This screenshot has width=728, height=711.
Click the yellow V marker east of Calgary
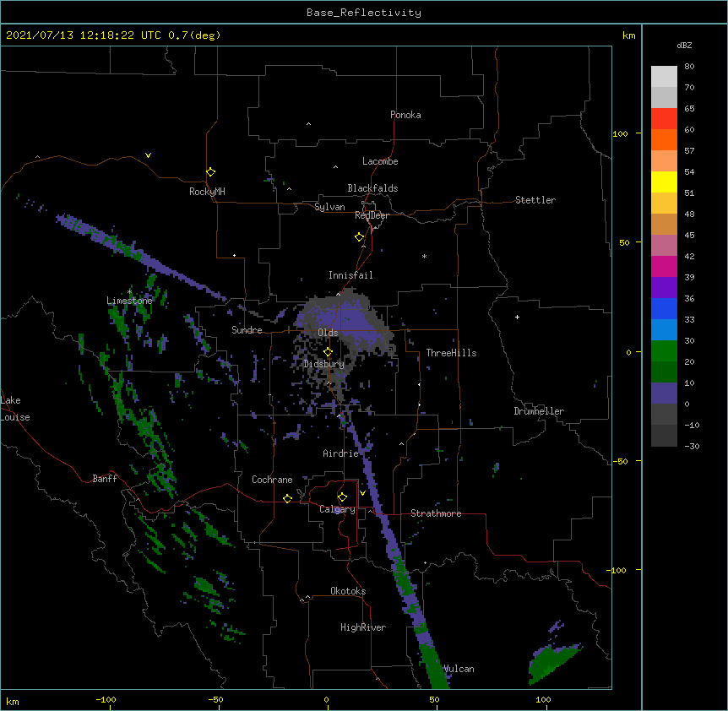click(x=362, y=493)
